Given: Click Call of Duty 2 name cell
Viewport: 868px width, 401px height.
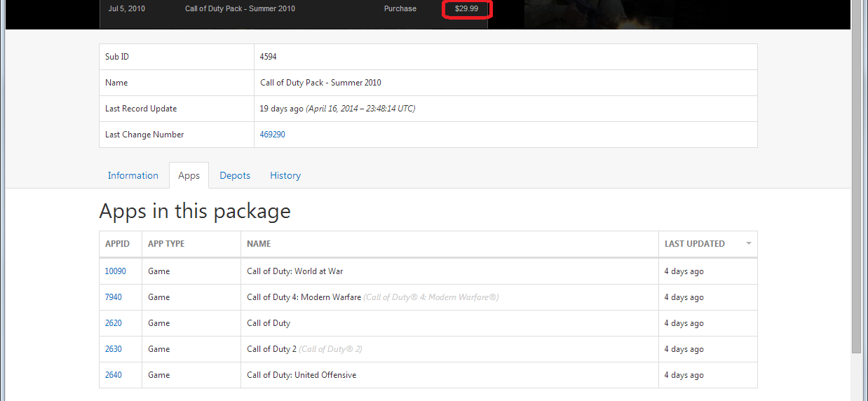Looking at the screenshot, I should [x=449, y=349].
